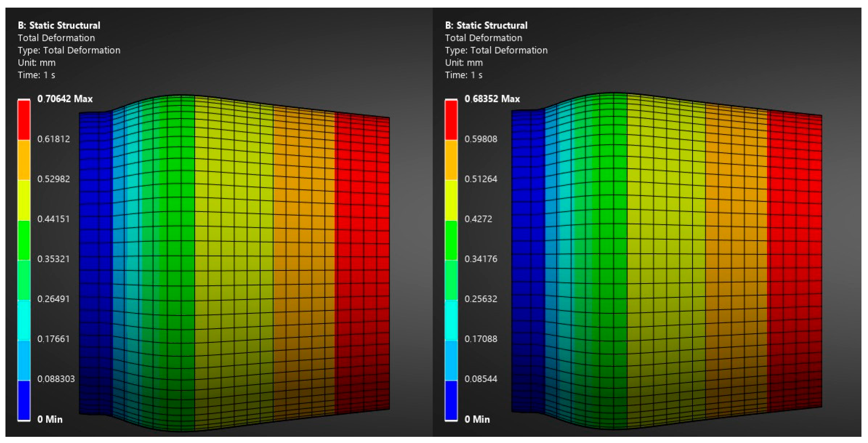Click the orange band in left legend

point(24,160)
